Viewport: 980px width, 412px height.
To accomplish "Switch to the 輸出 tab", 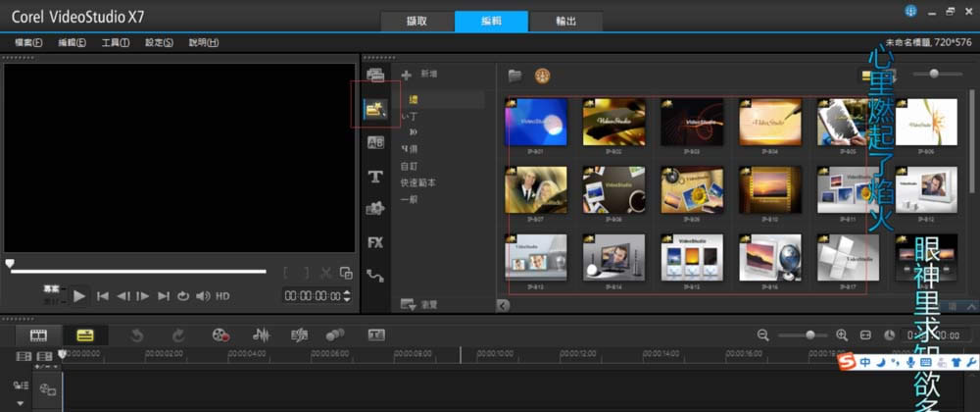I will (565, 21).
